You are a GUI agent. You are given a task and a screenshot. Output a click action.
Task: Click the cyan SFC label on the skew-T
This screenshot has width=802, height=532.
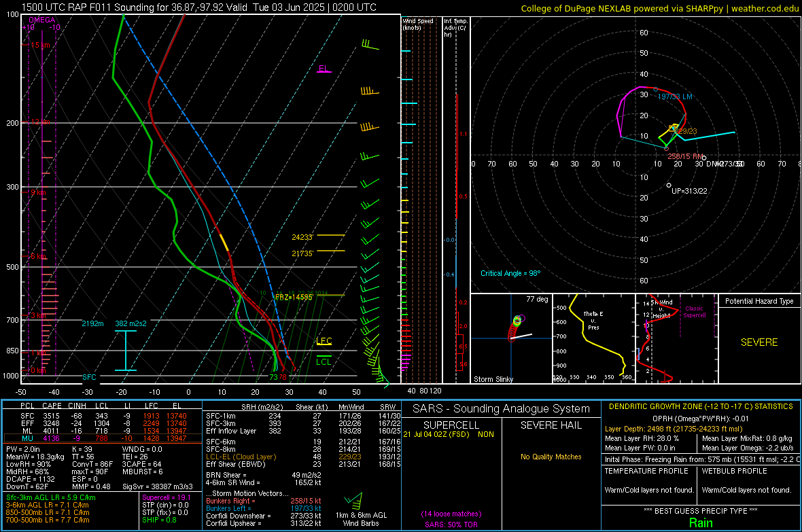tap(89, 377)
